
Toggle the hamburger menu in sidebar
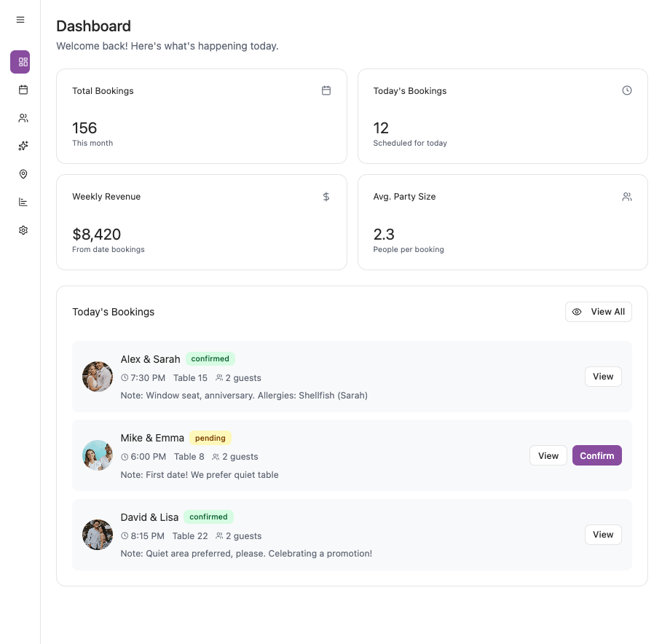point(20,20)
